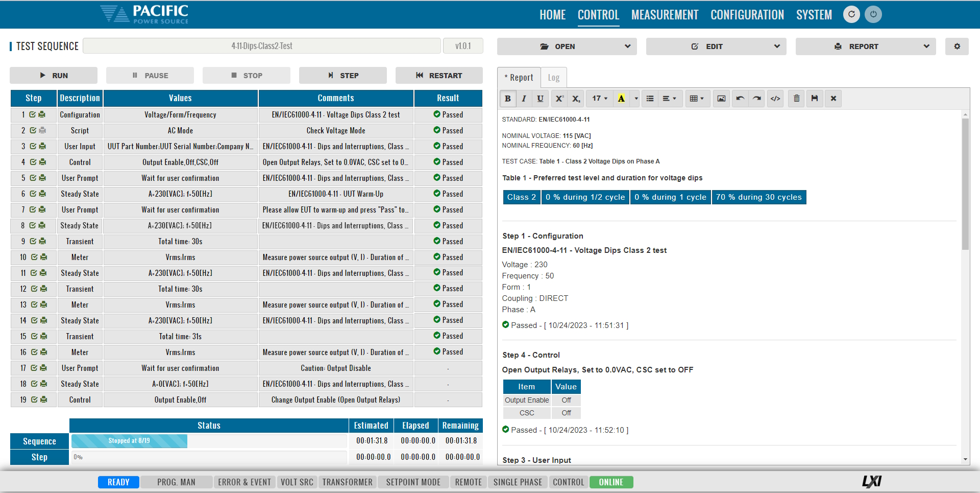Image resolution: width=980 pixels, height=493 pixels.
Task: Click the superscript formatting icon
Action: coord(559,99)
